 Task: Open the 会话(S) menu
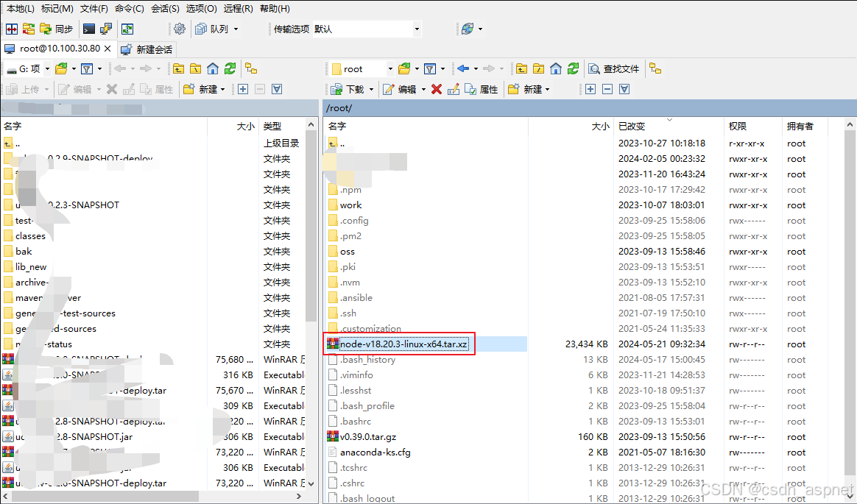coord(165,9)
